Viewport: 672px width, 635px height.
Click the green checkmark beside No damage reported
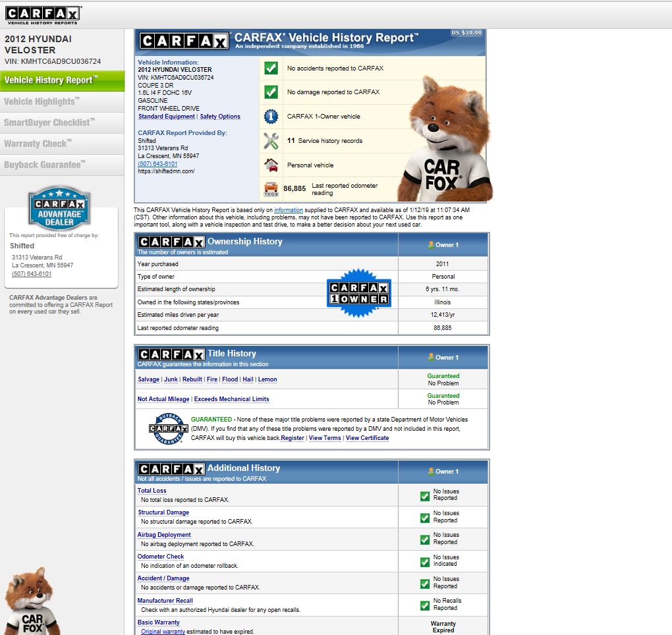[x=271, y=92]
